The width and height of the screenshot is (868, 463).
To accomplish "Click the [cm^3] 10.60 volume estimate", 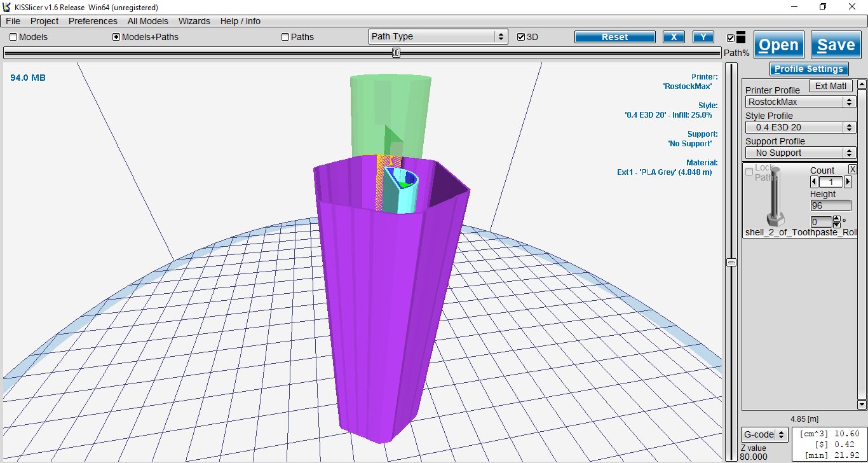I will pyautogui.click(x=829, y=434).
